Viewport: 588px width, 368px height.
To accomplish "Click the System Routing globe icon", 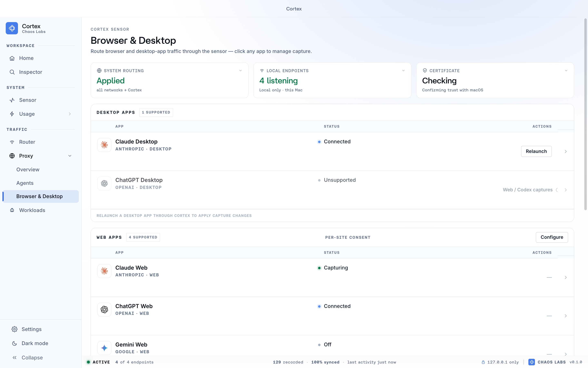I will click(99, 71).
